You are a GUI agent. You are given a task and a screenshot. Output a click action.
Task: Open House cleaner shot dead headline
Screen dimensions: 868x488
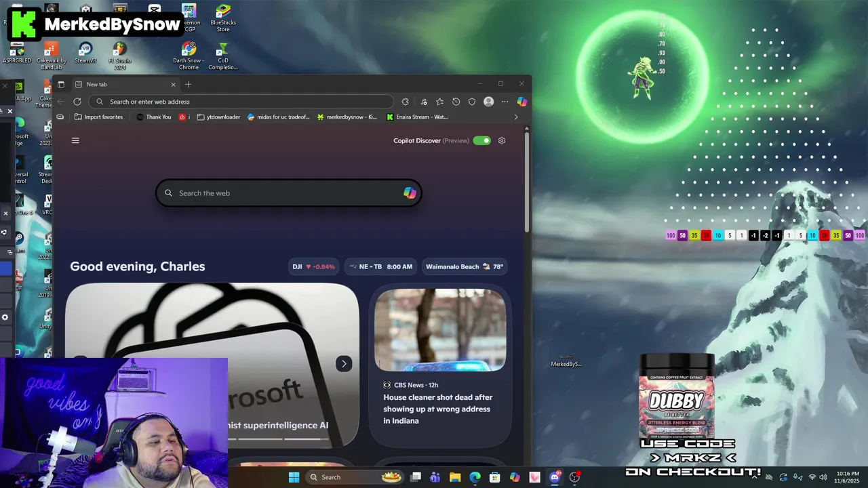438,409
